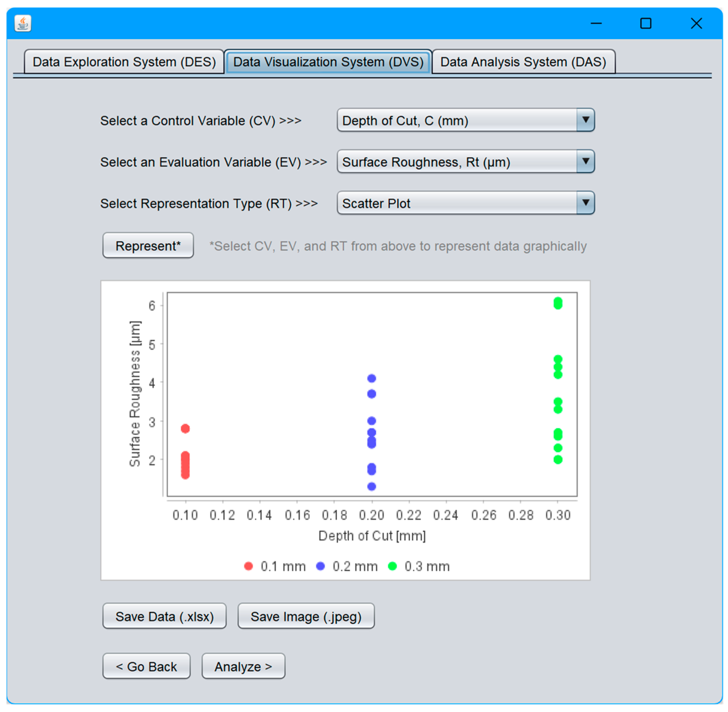The height and width of the screenshot is (712, 728).
Task: Click the Depth of Cut, C (mm) combo box text
Action: (405, 121)
